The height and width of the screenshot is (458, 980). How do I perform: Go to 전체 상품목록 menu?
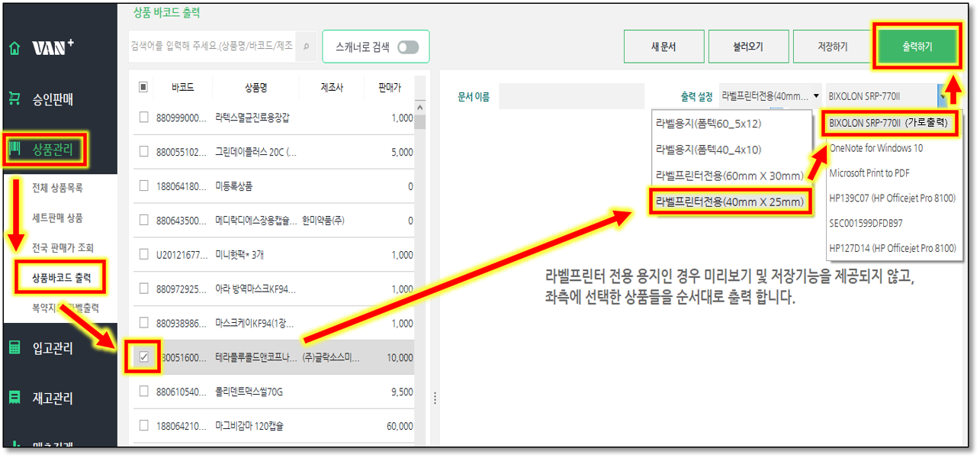click(57, 188)
